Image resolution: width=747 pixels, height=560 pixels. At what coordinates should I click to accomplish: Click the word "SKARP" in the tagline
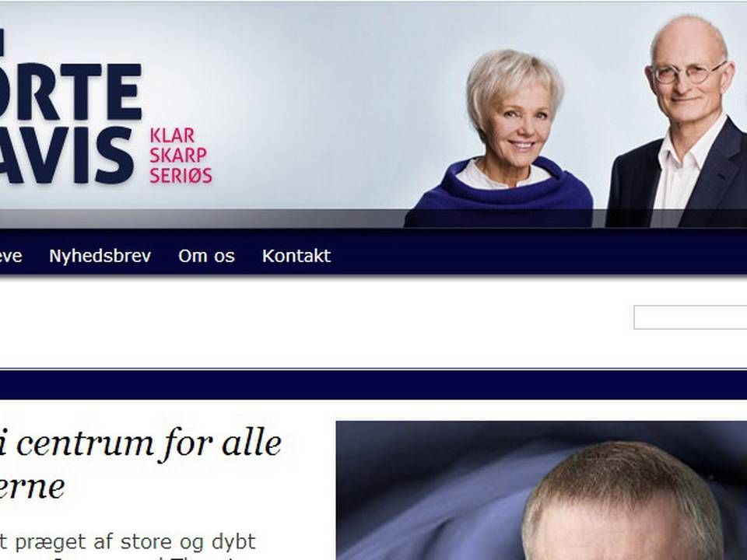(178, 156)
